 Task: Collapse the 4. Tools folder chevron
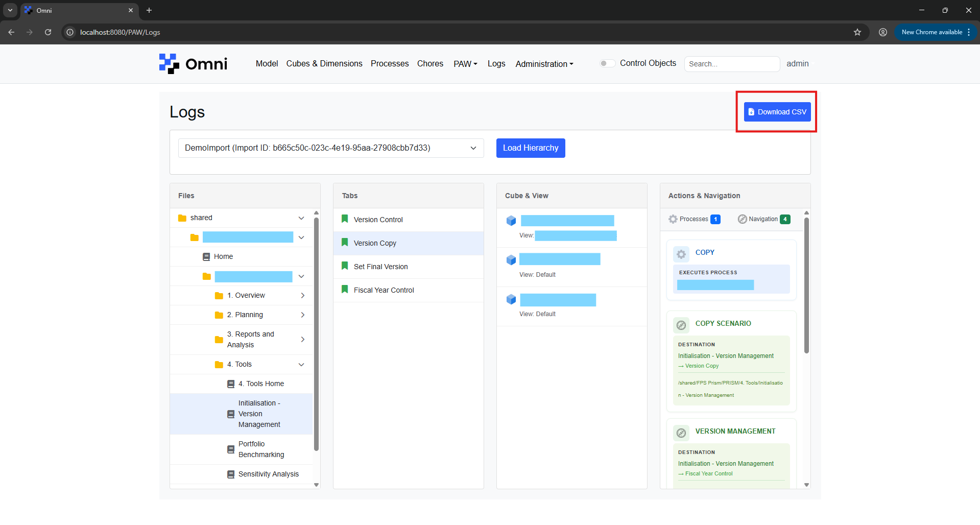[301, 365]
